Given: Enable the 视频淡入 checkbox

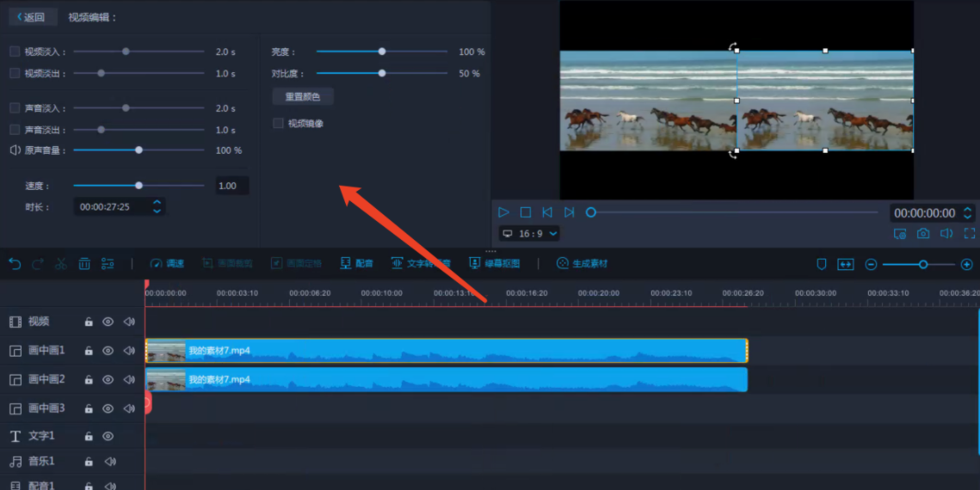Looking at the screenshot, I should pos(15,52).
